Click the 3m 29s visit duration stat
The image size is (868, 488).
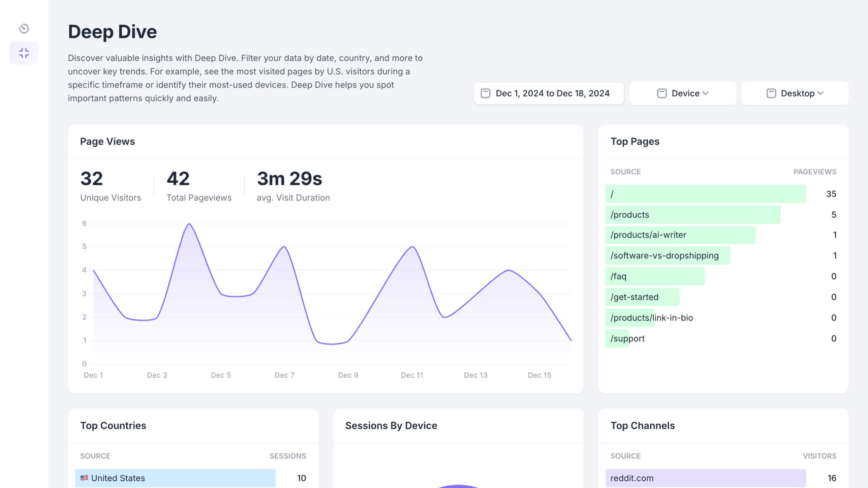(293, 186)
